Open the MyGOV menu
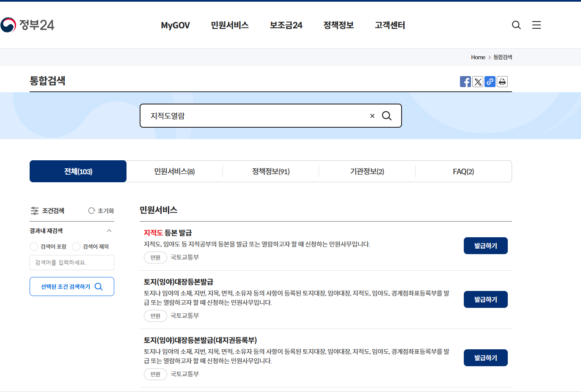The height and width of the screenshot is (392, 581). 175,25
